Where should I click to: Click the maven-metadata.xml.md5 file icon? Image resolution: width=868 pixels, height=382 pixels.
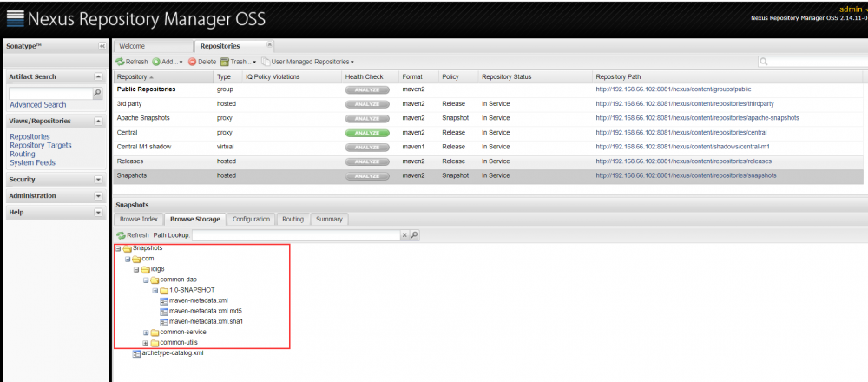point(163,311)
